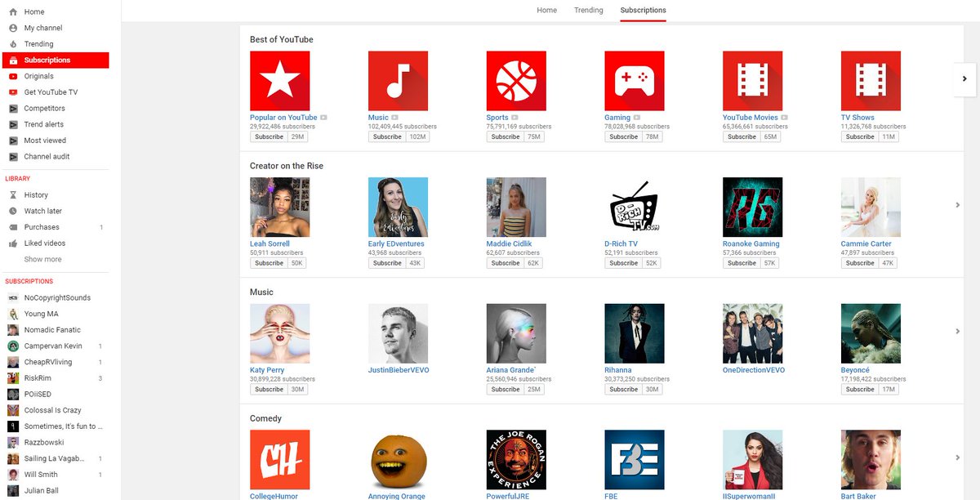This screenshot has width=980, height=500.
Task: Subscribe to Cammie Carter
Action: point(860,263)
